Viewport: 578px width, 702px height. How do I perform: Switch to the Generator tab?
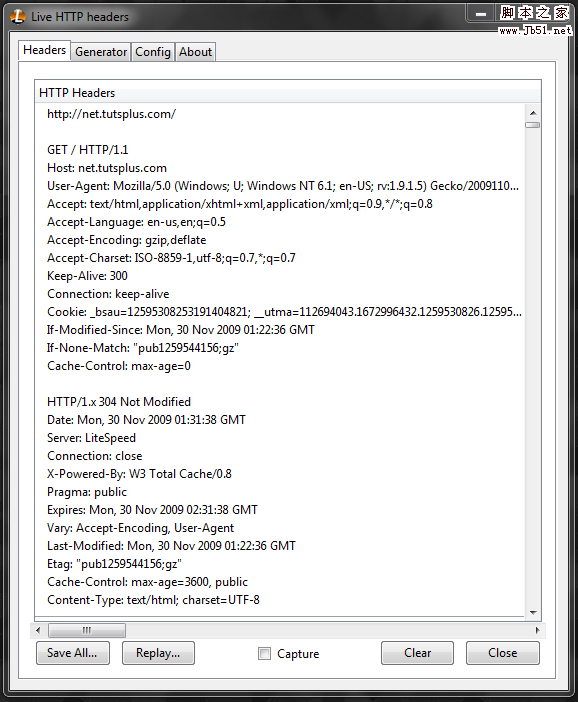tap(101, 52)
